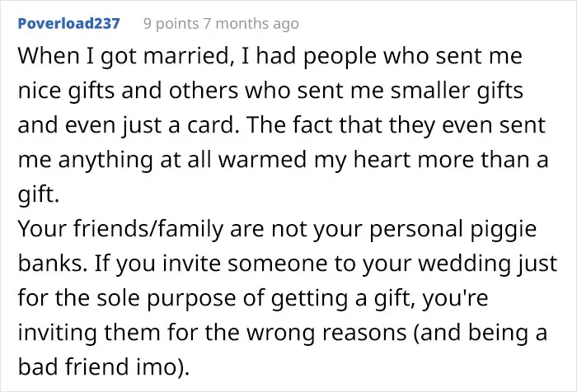Click the phrase 'bad friend imo'
The width and height of the screenshot is (577, 392).
coord(101,367)
